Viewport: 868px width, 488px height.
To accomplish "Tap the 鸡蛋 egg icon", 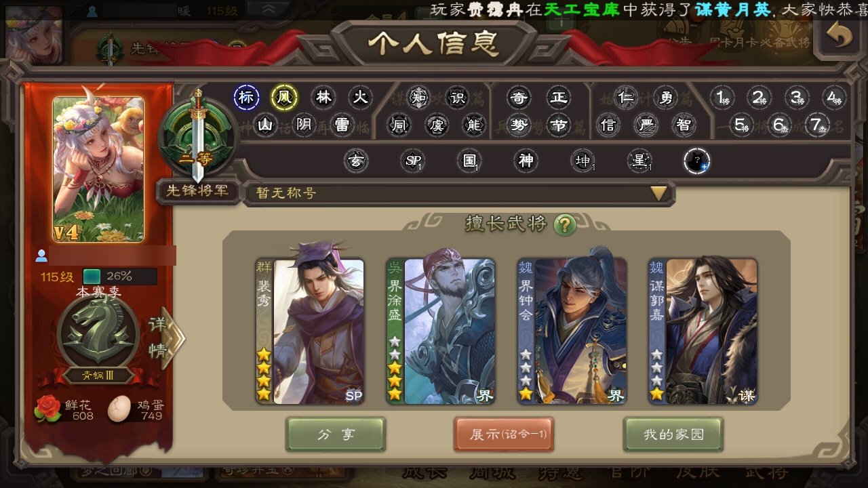I will [119, 409].
